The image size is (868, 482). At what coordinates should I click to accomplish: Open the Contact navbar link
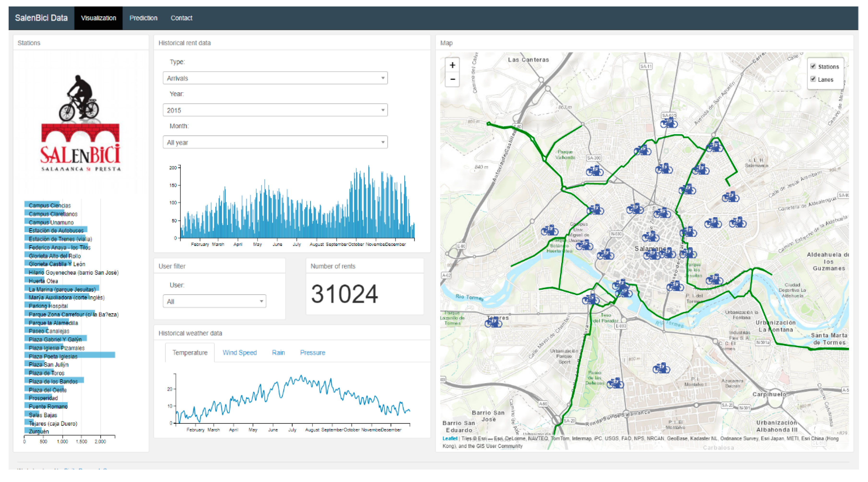click(x=181, y=18)
